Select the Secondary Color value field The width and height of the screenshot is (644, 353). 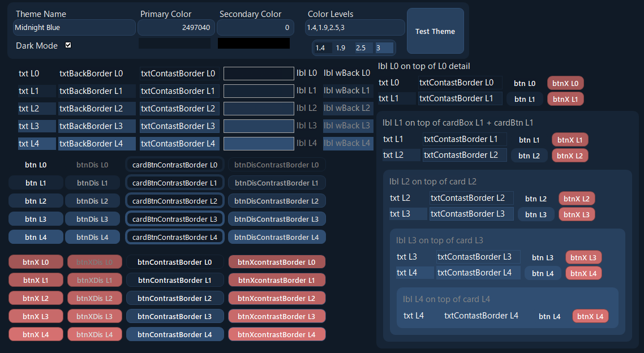click(x=254, y=27)
